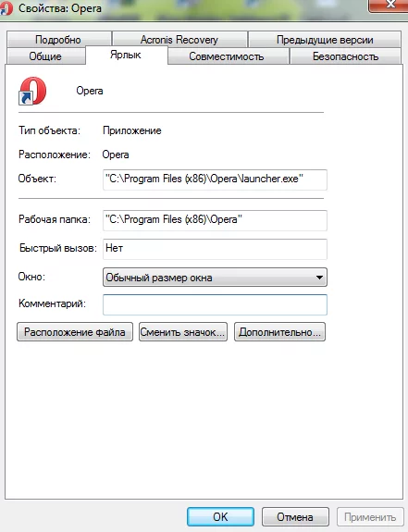408x532 pixels.
Task: Click the Объект target path field
Action: point(215,179)
